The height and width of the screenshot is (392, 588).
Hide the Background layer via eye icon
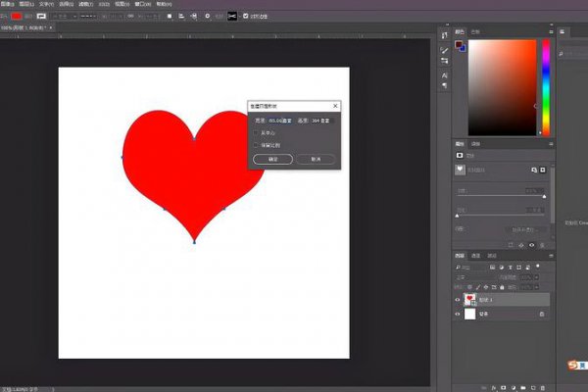[x=457, y=314]
